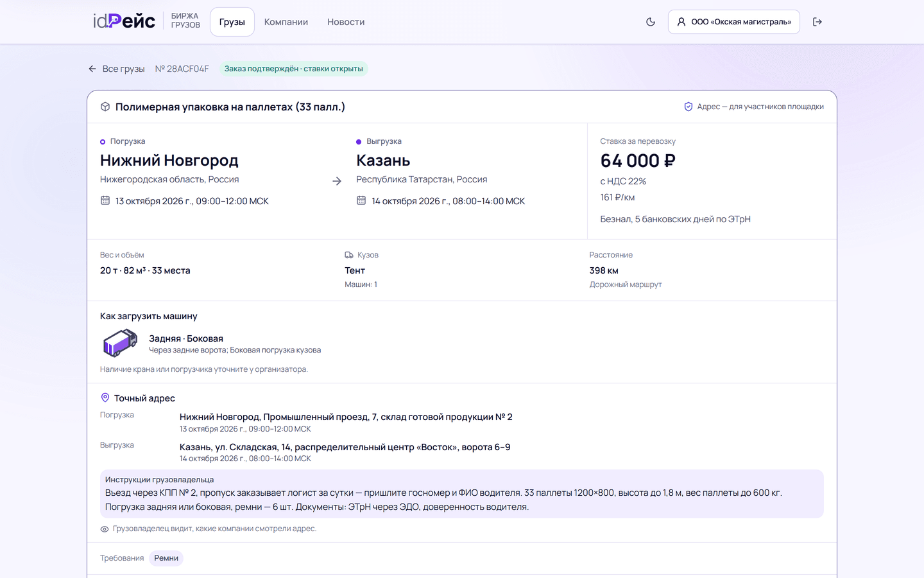
Task: Click the truck icon next to Кузов
Action: click(349, 255)
